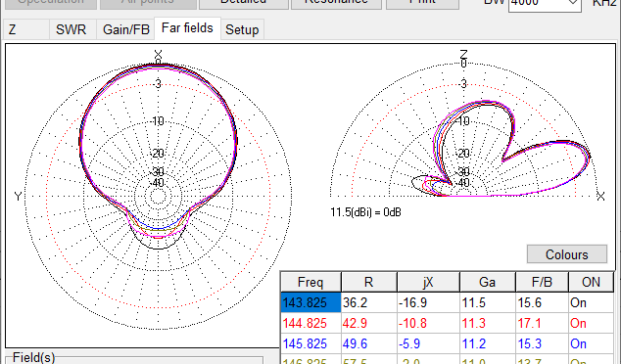The height and width of the screenshot is (364, 621).
Task: Switch to the Z tab
Action: coord(26,29)
